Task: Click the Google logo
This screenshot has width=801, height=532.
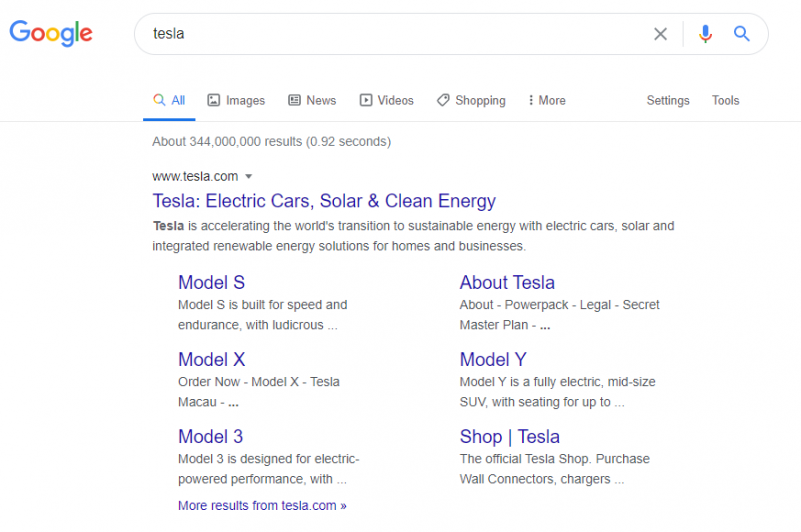Action: pos(51,33)
